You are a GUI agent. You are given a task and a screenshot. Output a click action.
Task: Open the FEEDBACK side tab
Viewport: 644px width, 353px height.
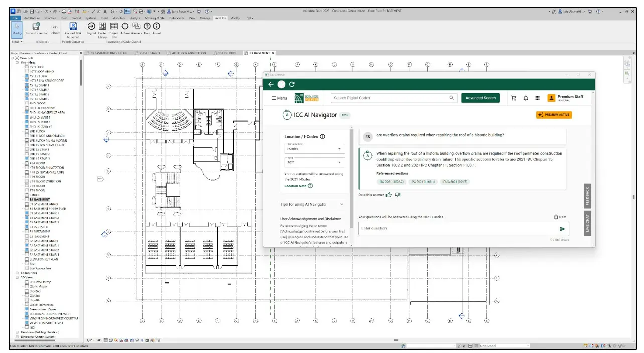click(x=587, y=197)
